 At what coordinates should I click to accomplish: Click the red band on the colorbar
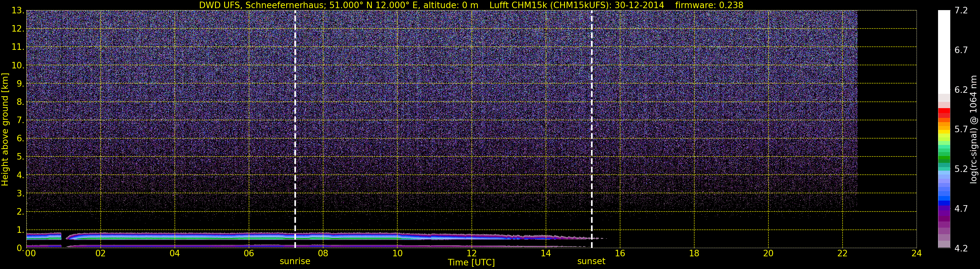pyautogui.click(x=944, y=113)
